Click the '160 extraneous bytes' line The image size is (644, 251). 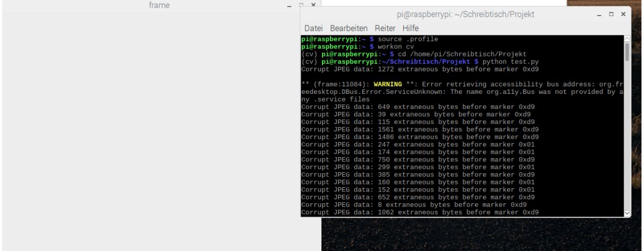pos(418,182)
